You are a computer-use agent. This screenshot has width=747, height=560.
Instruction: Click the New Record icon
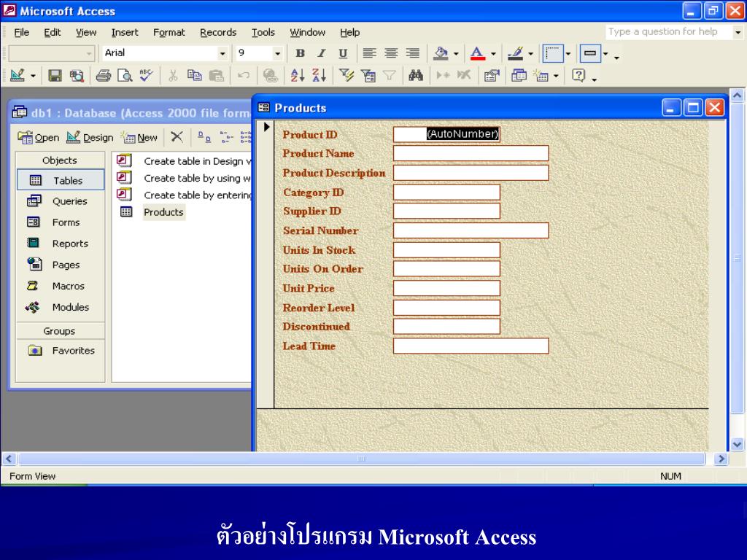443,75
